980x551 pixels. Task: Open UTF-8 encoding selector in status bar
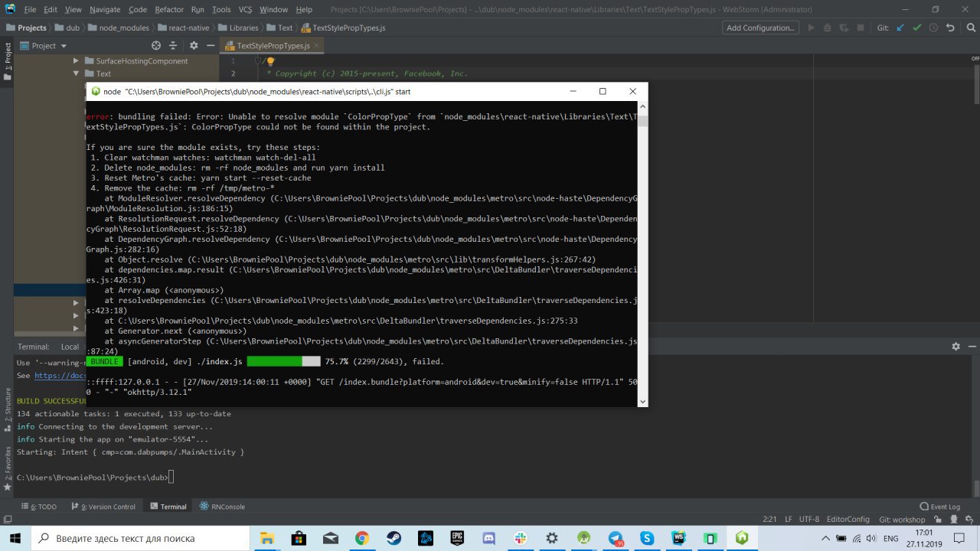click(x=809, y=519)
